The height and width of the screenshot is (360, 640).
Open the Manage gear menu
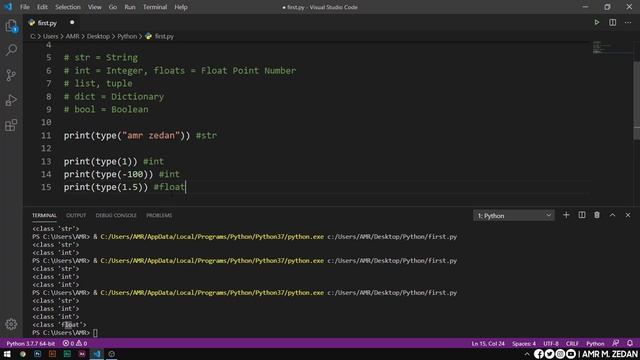11,324
